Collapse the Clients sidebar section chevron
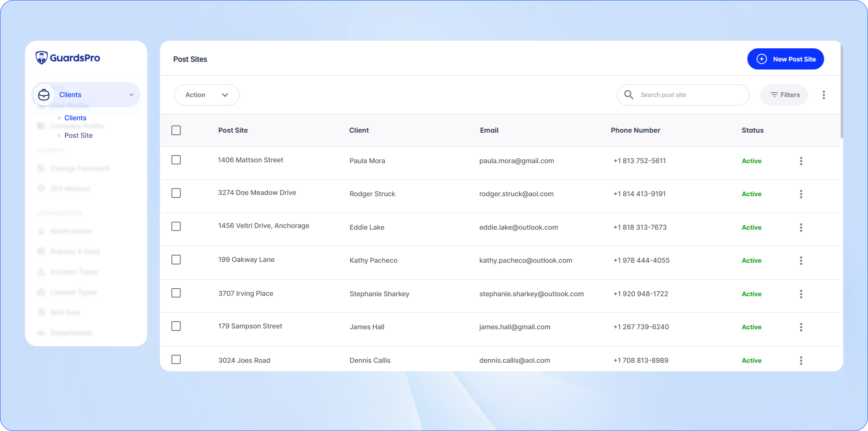This screenshot has height=431, width=868. tap(131, 95)
